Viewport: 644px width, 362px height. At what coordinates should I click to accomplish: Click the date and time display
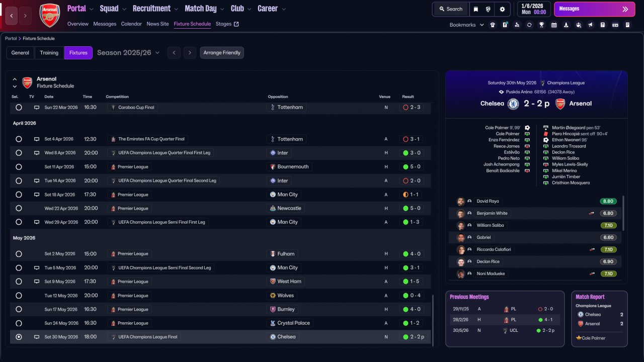pos(533,9)
